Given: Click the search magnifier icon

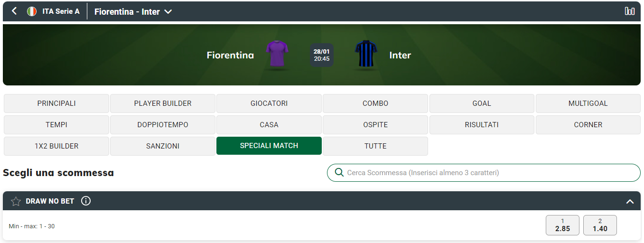Looking at the screenshot, I should tap(339, 173).
